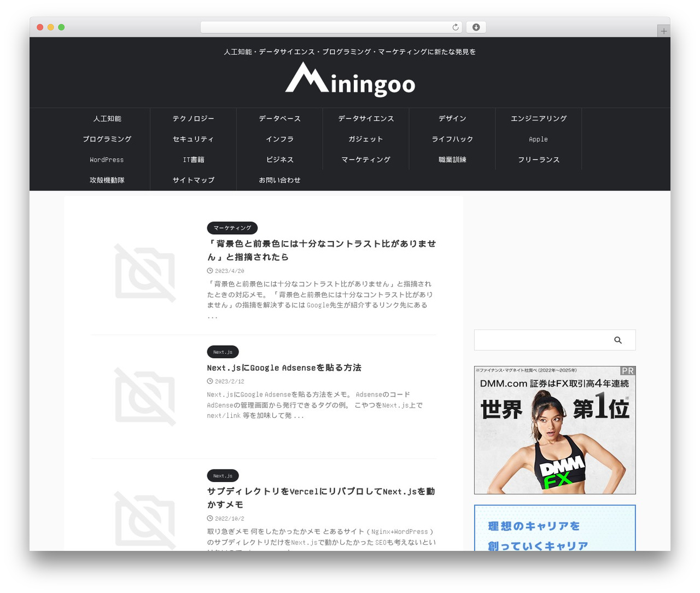Open the マーケティング nav menu item

click(366, 160)
